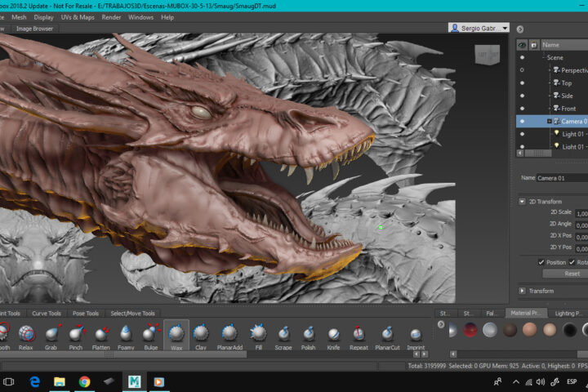
Task: Collapse the right side panel with the round arrow
Action: tap(519, 29)
